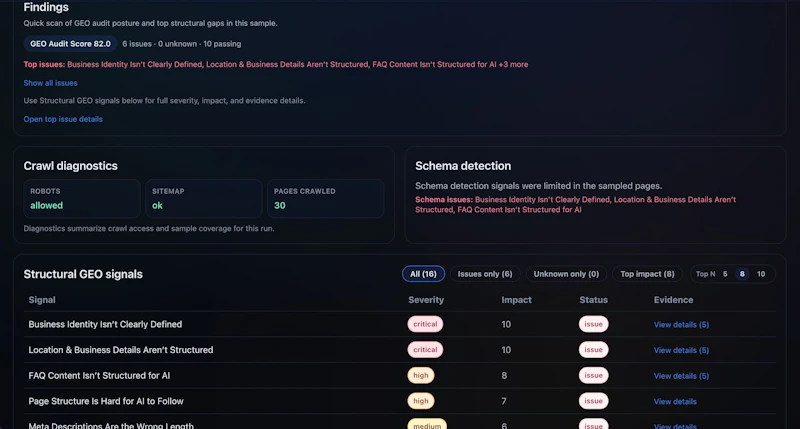This screenshot has height=429, width=800.
Task: Click the GEO Audit Score 82.0 badge
Action: click(x=70, y=44)
